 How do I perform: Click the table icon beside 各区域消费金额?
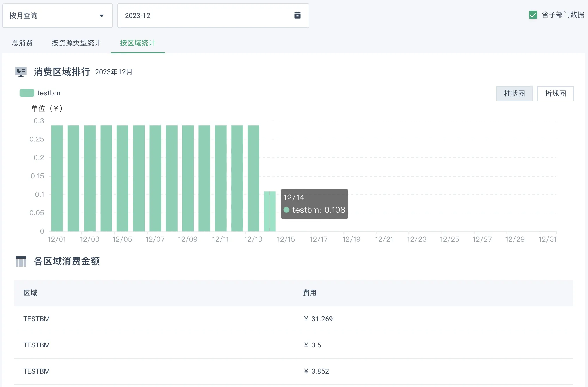(21, 261)
